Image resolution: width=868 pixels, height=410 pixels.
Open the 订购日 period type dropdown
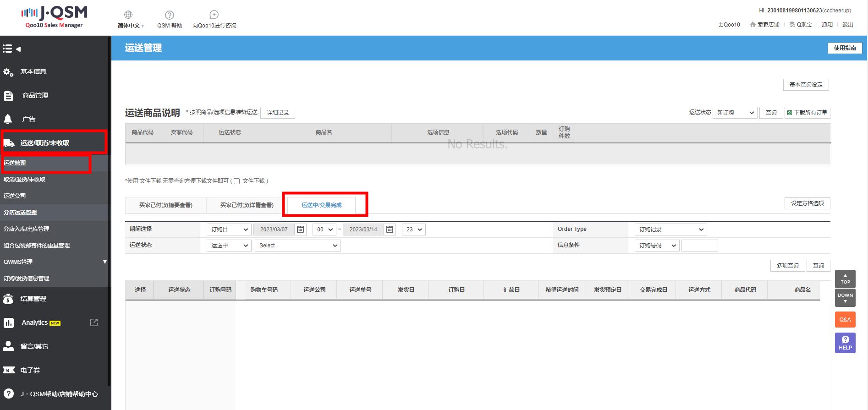click(229, 229)
